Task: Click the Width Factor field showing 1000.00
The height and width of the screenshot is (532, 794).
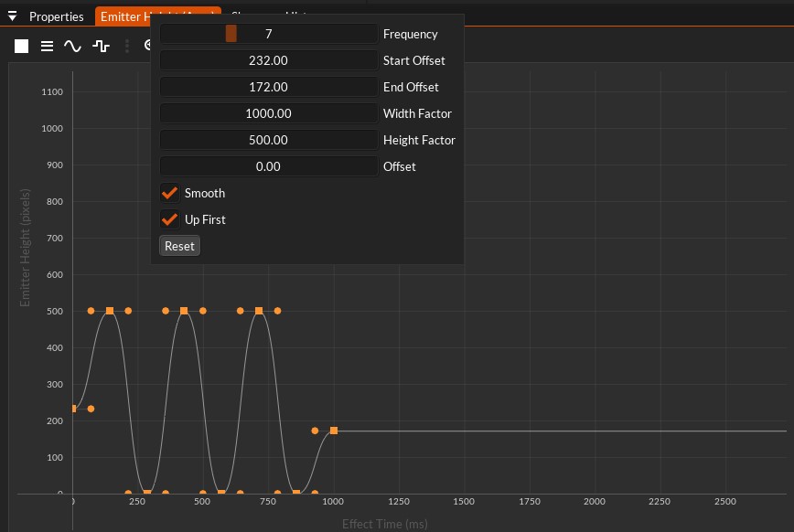Action: [x=269, y=113]
